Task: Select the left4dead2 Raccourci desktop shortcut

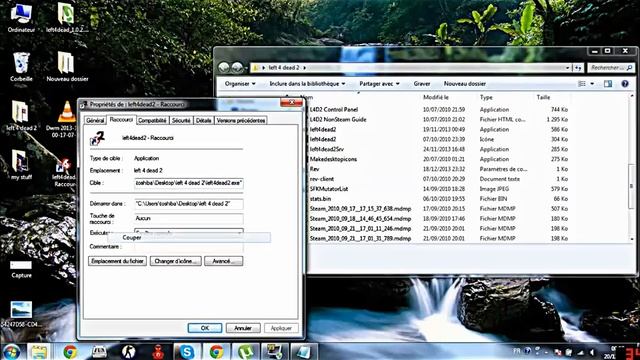Action: 64,172
